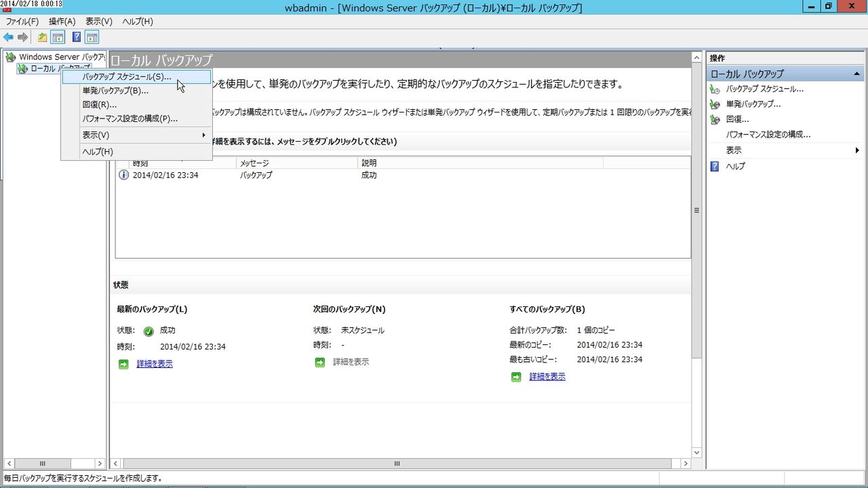Choose パフォーマンス設定の構成(P)... from context menu
The image size is (868, 488).
click(137, 119)
